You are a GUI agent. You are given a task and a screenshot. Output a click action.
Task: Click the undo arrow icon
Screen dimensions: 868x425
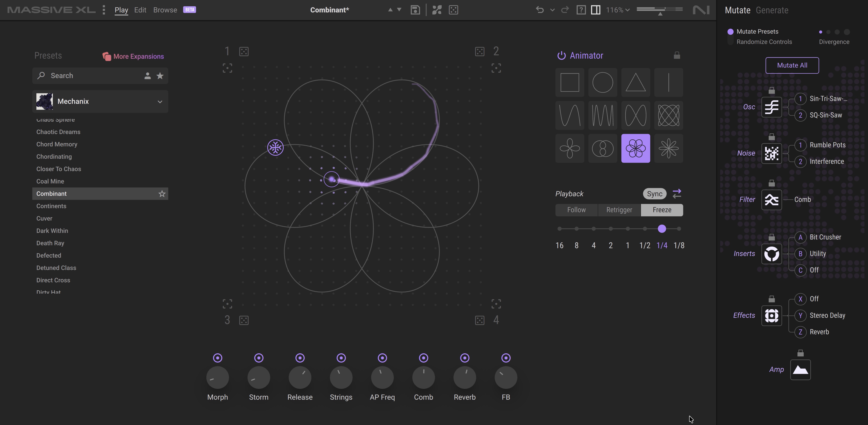pos(540,10)
